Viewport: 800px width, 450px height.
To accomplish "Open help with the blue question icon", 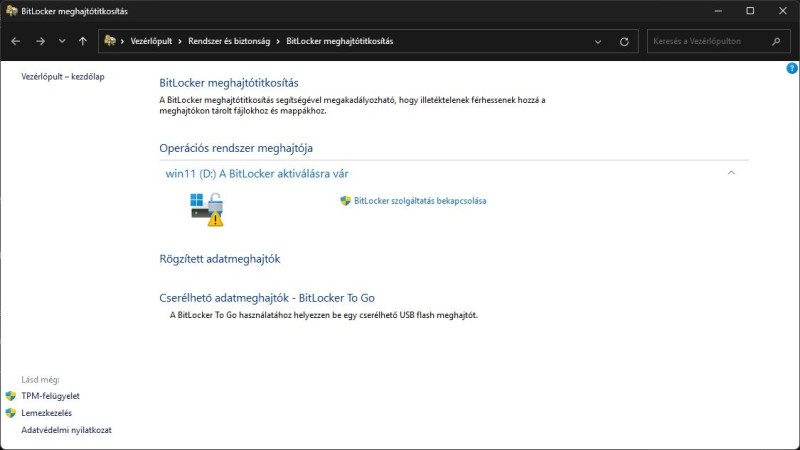I will [x=792, y=68].
